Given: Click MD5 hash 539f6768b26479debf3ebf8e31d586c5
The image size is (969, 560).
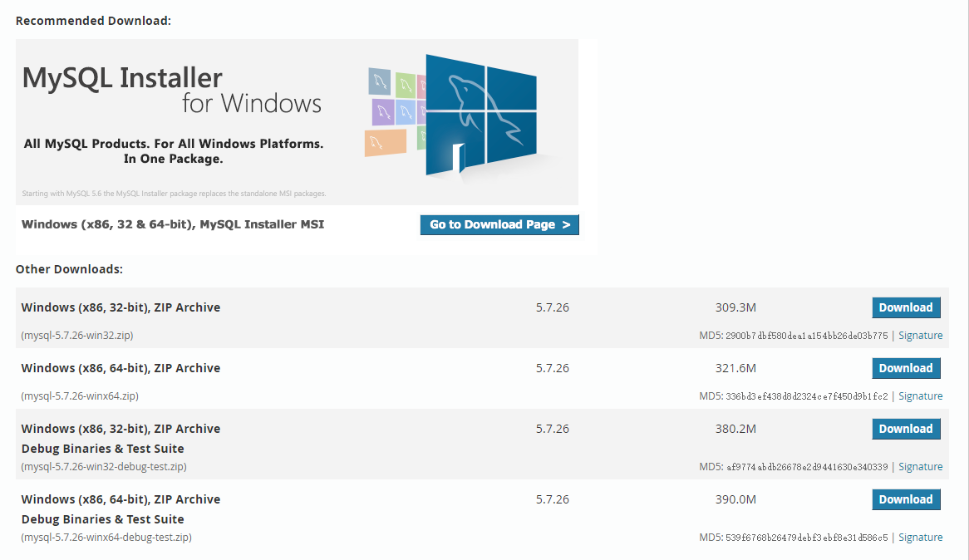Looking at the screenshot, I should tap(806, 537).
